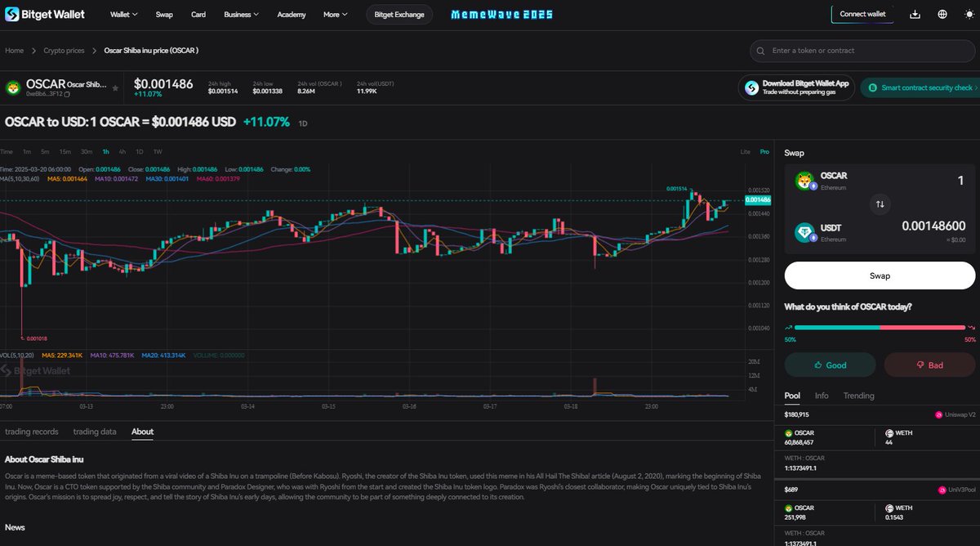Switch to the Trending tab
The image size is (980, 546).
point(858,396)
